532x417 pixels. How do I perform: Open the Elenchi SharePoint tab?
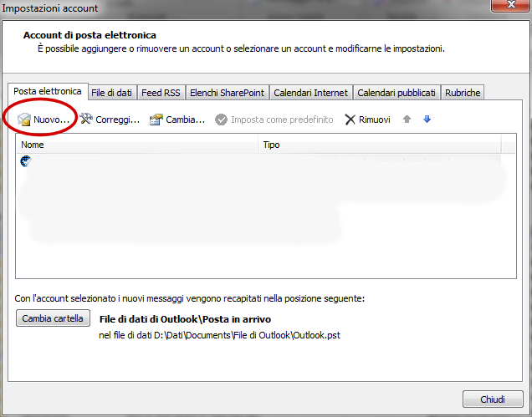tap(227, 93)
